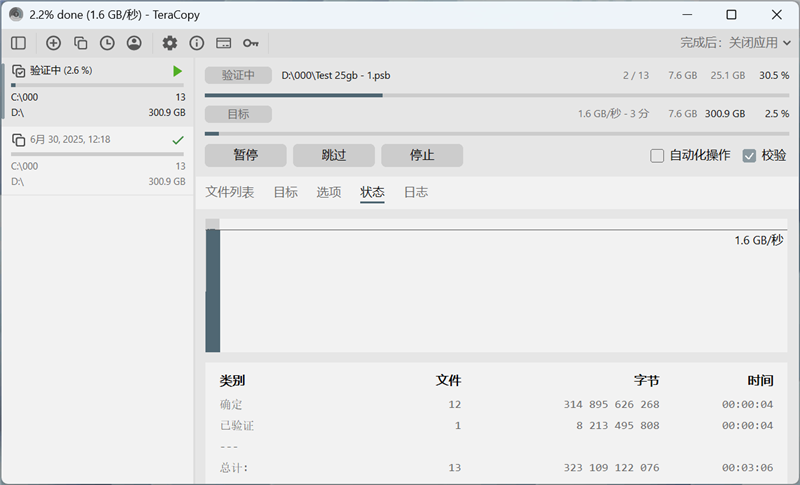The width and height of the screenshot is (800, 485).
Task: Click the card payment icon
Action: coord(223,43)
